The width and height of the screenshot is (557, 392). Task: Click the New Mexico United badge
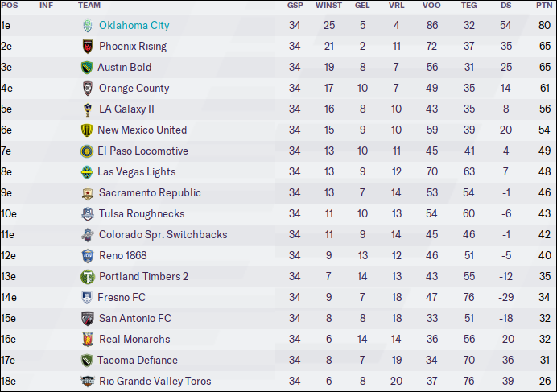click(x=87, y=130)
